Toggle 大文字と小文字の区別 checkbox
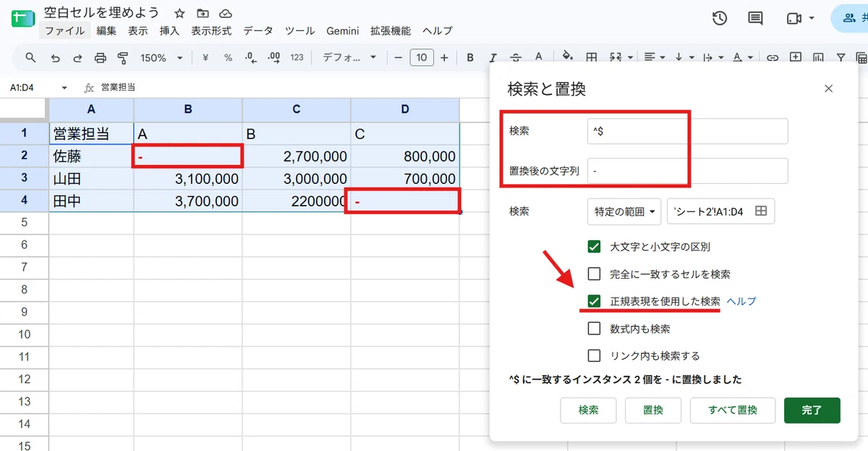The width and height of the screenshot is (868, 451). [594, 246]
